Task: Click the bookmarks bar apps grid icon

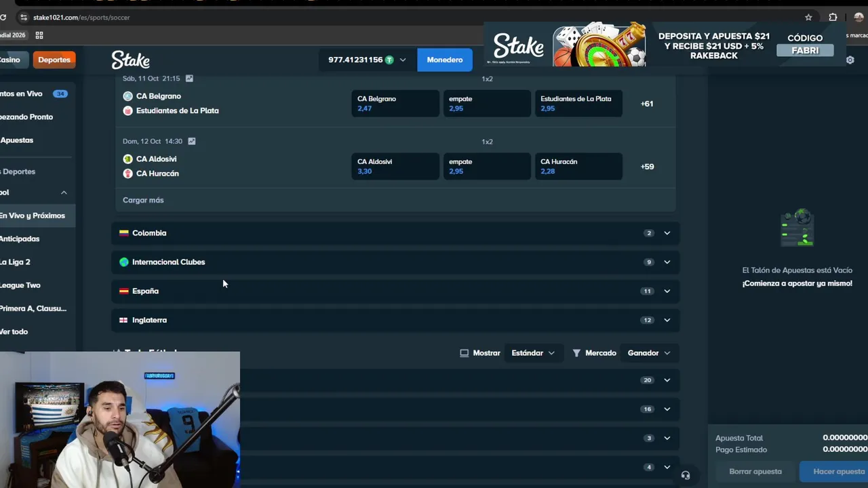Action: 39,35
